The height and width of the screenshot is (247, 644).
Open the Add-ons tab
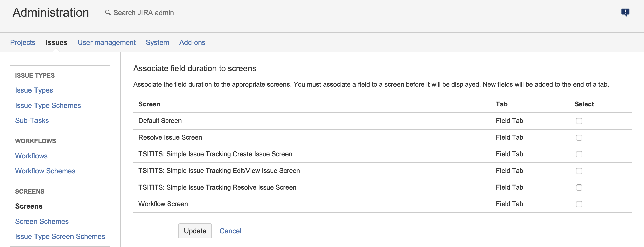192,42
